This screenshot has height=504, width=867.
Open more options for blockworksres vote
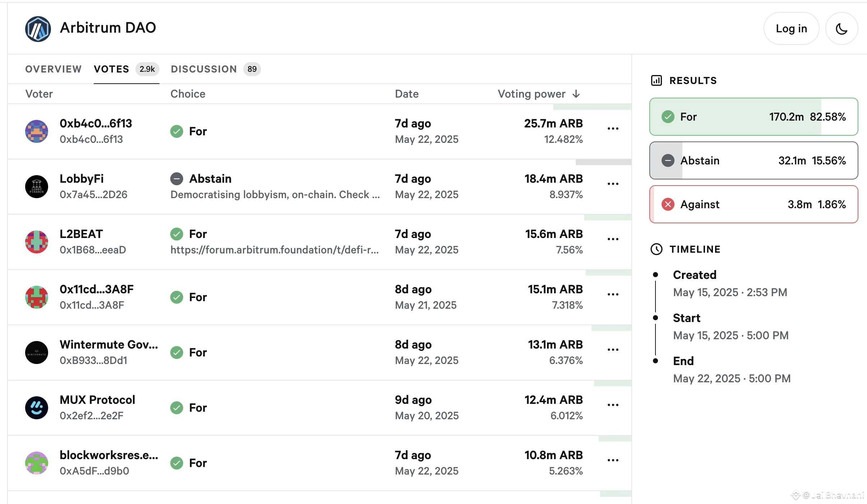613,460
